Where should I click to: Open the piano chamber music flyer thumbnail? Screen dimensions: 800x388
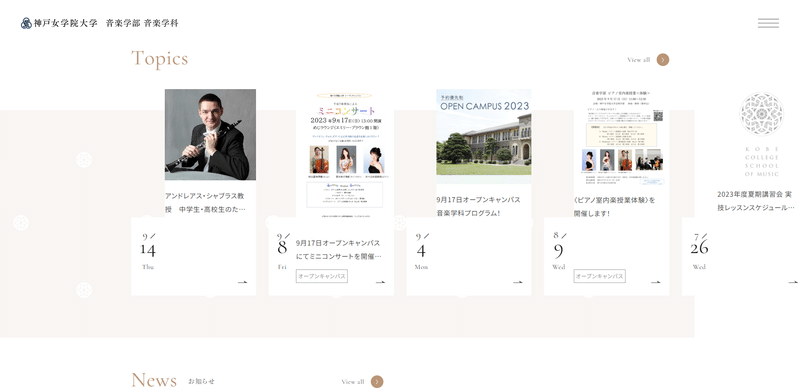[x=621, y=137]
